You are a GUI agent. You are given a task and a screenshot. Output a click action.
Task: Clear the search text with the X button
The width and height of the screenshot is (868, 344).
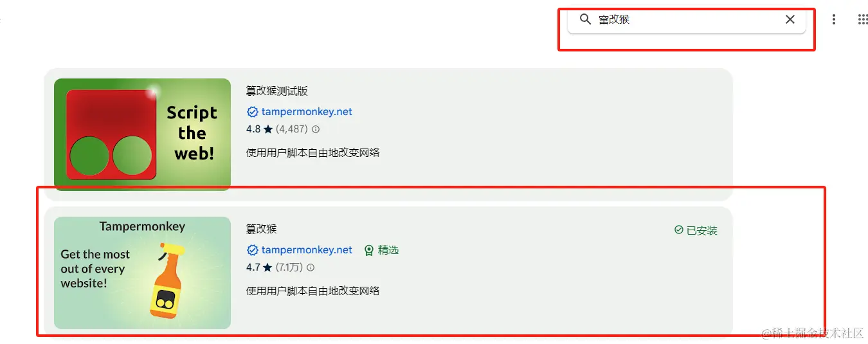pyautogui.click(x=790, y=19)
